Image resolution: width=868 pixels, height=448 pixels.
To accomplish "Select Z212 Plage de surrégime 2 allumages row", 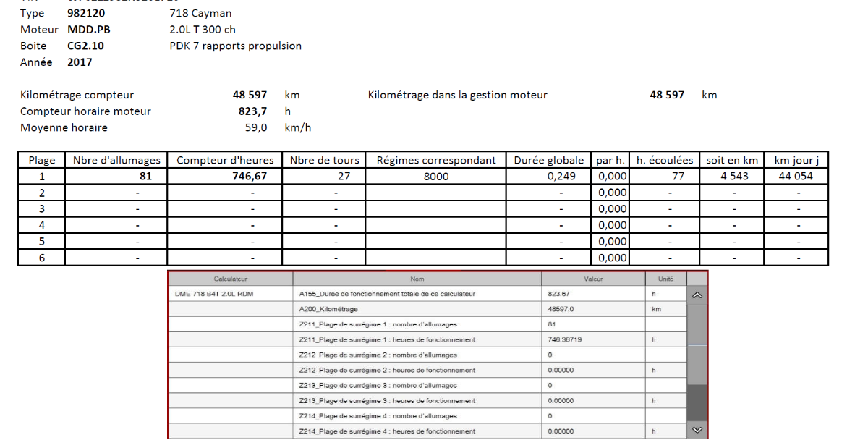I will pyautogui.click(x=427, y=355).
